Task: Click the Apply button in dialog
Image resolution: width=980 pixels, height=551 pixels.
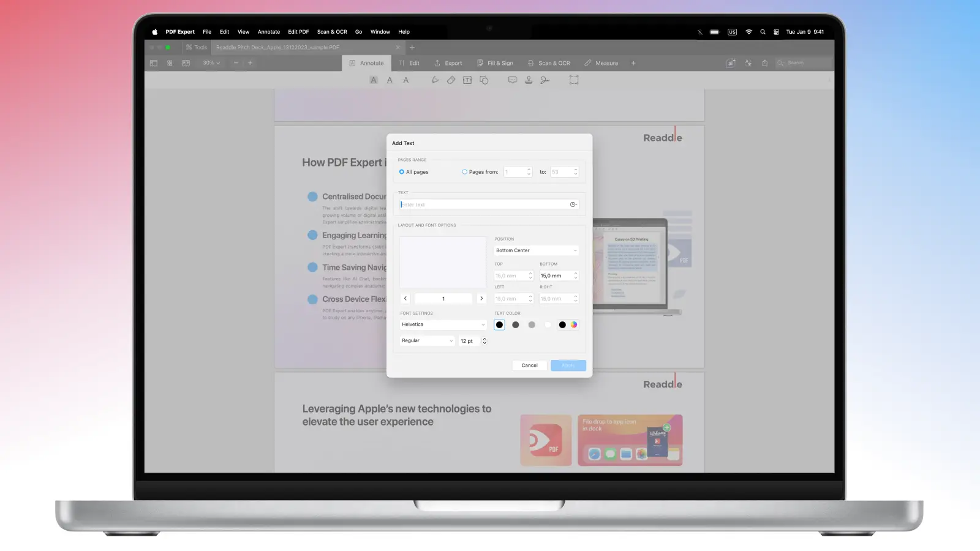Action: point(568,365)
